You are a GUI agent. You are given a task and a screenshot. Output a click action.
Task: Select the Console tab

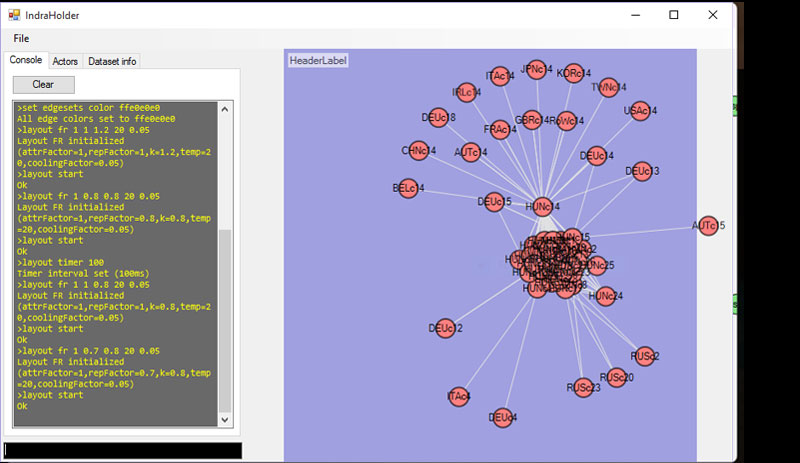coord(25,60)
